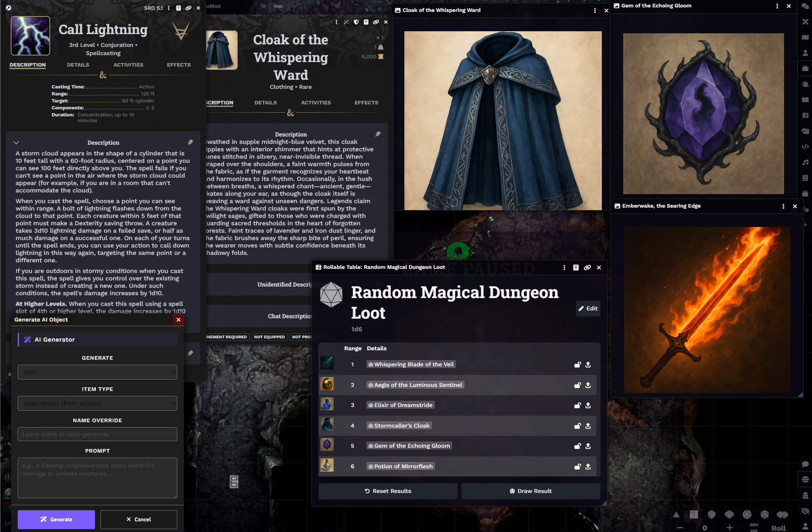Switch to the Effects tab on the Cloak window
The width and height of the screenshot is (812, 532).
[366, 102]
